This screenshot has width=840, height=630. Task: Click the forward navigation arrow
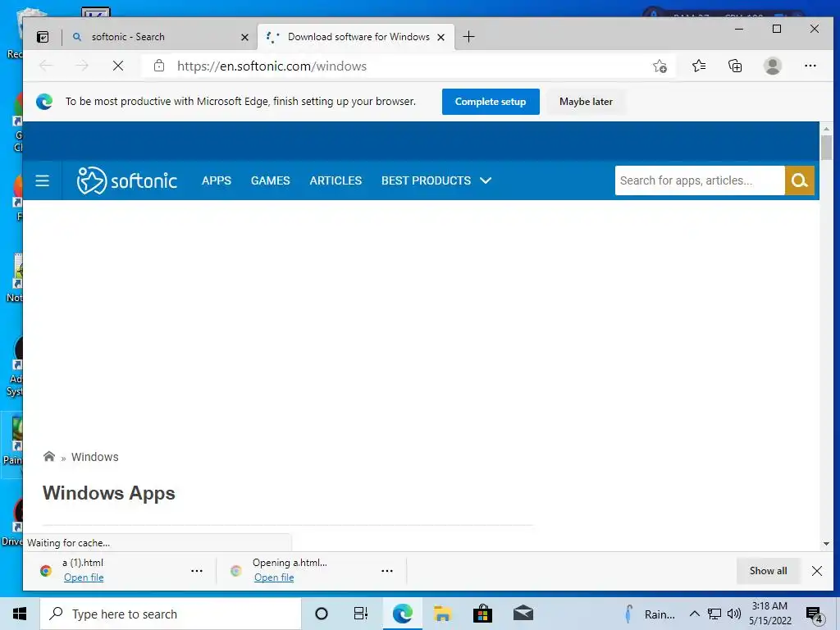(82, 66)
